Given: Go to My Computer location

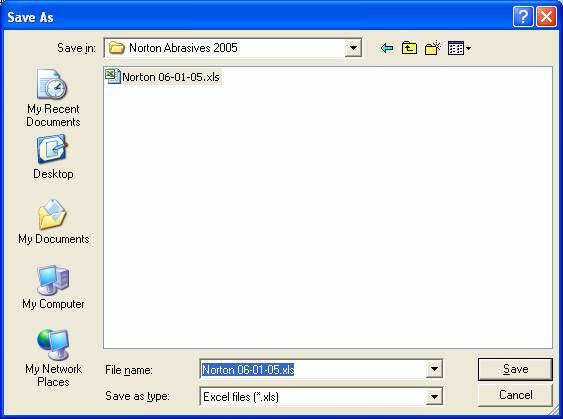Looking at the screenshot, I should tap(53, 287).
